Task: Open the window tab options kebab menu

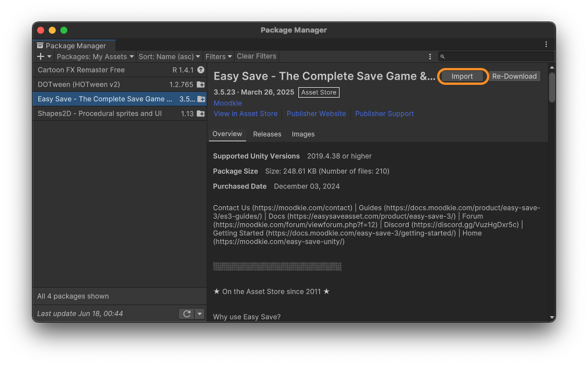Action: pos(546,44)
